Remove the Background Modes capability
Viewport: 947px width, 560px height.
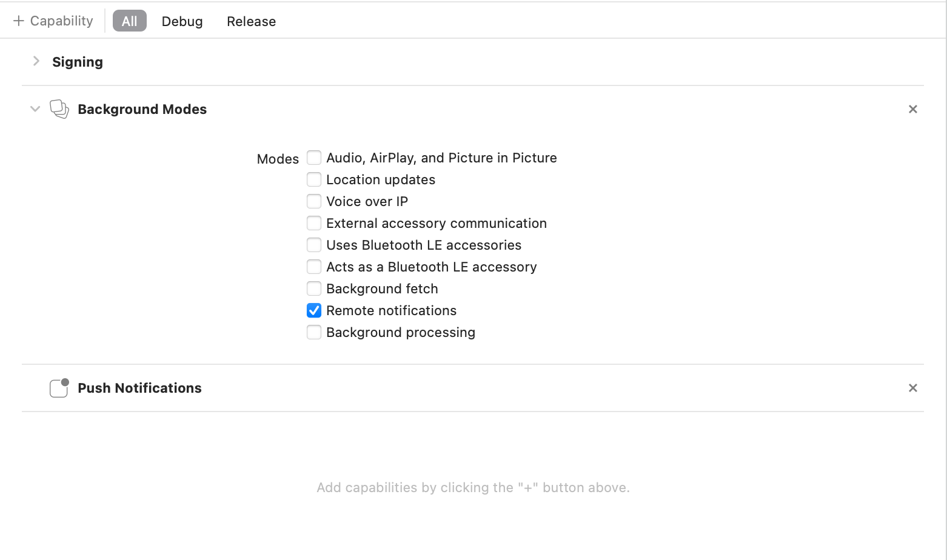click(x=912, y=109)
